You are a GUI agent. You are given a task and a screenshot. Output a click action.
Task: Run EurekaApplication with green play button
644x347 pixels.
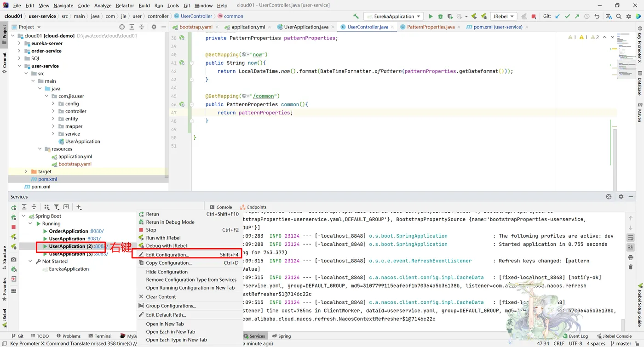coord(431,16)
